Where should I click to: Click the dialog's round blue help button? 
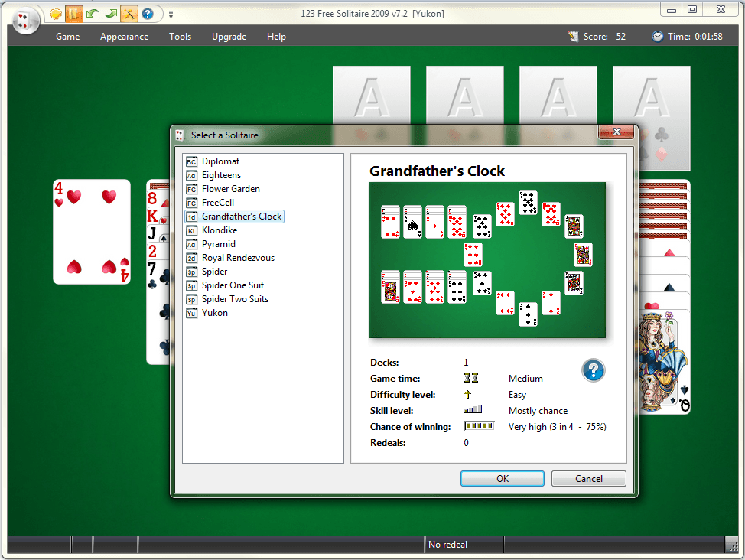point(593,370)
